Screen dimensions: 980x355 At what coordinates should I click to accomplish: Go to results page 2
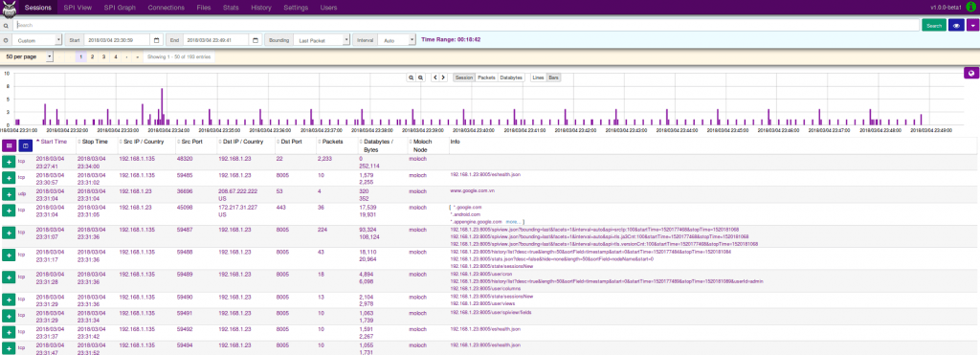coord(92,56)
